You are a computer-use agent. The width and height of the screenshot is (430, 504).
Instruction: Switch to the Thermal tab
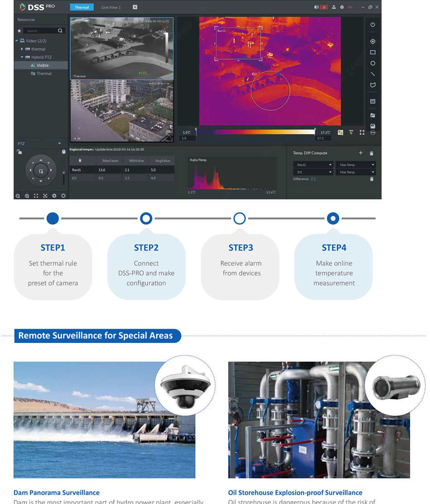[x=81, y=7]
